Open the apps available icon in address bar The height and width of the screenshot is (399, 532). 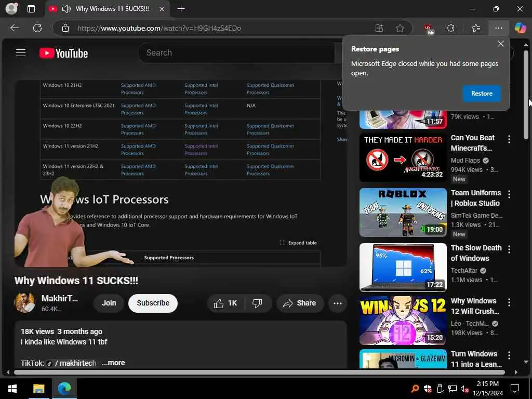(379, 28)
